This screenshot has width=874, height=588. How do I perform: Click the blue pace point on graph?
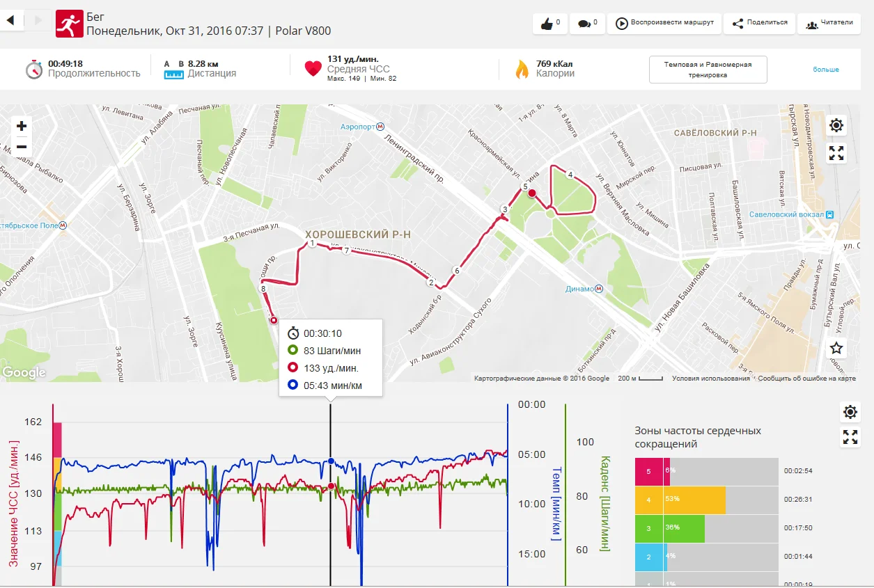(x=331, y=461)
